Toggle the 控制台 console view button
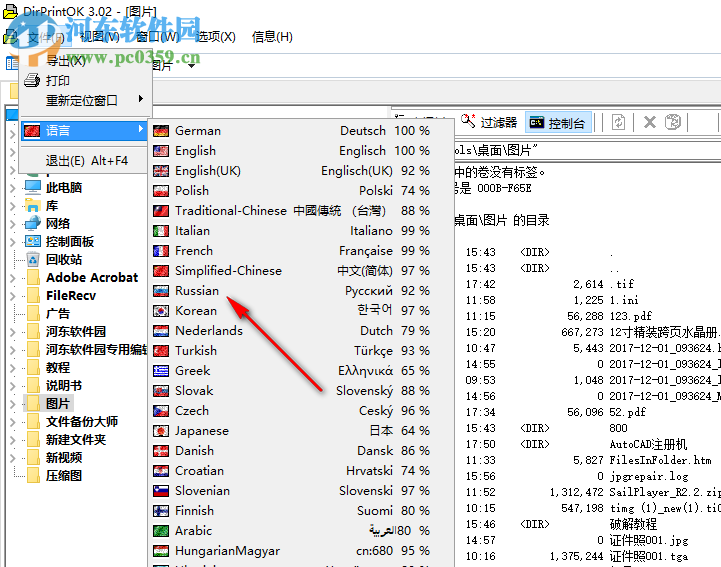This screenshot has width=721, height=567. 558,123
